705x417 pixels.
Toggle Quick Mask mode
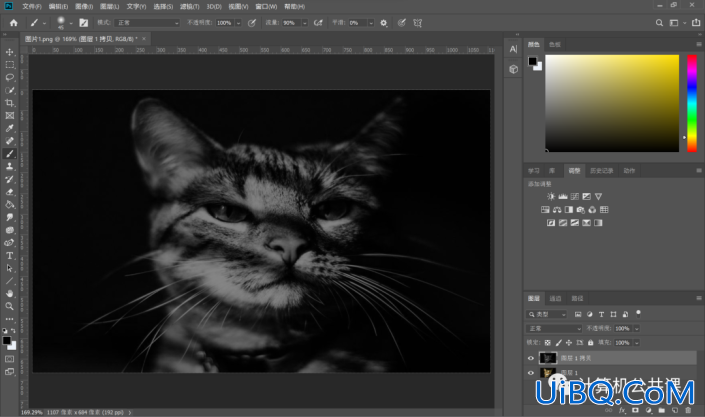[x=9, y=359]
